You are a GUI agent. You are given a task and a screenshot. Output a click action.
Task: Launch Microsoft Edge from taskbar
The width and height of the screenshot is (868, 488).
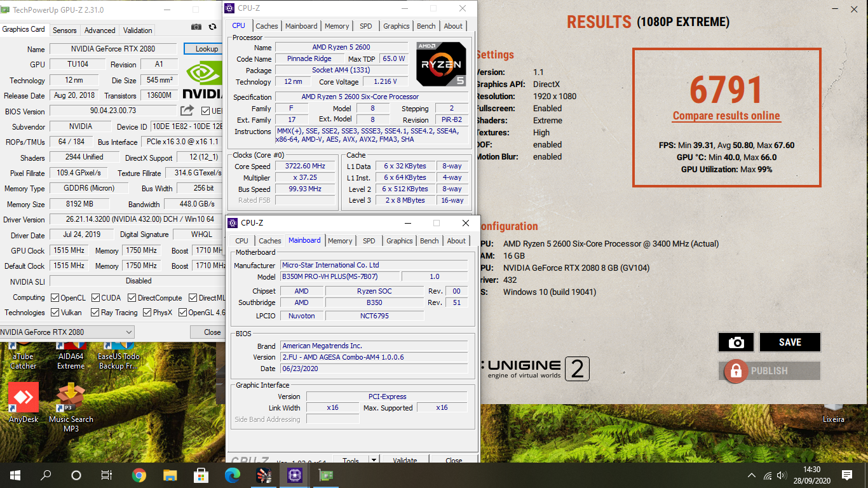tap(232, 475)
